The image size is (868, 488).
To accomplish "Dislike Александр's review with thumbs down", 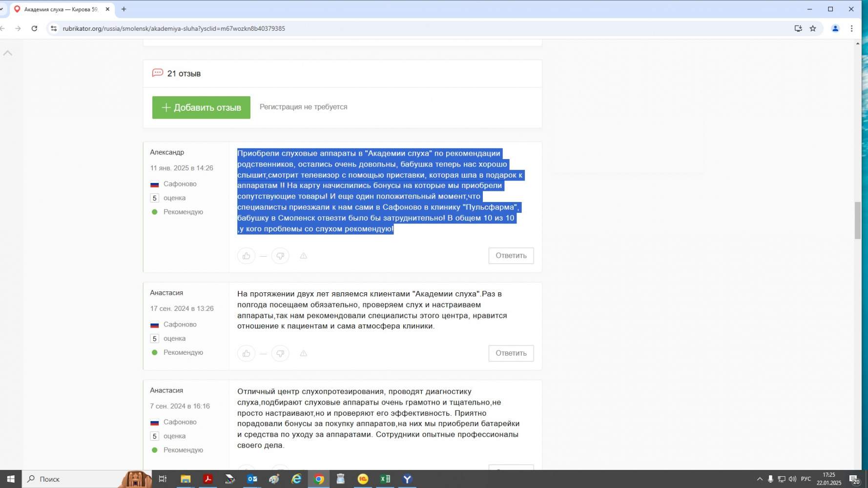I will pos(280,256).
